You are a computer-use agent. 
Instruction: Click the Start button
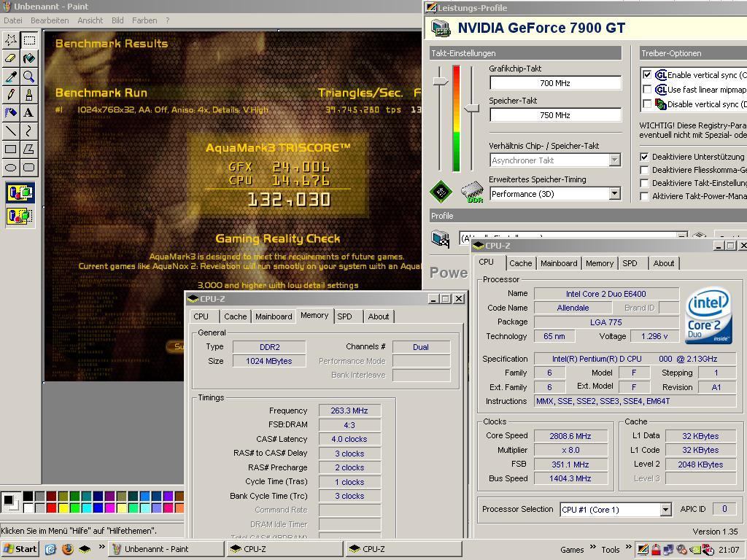tap(20, 549)
